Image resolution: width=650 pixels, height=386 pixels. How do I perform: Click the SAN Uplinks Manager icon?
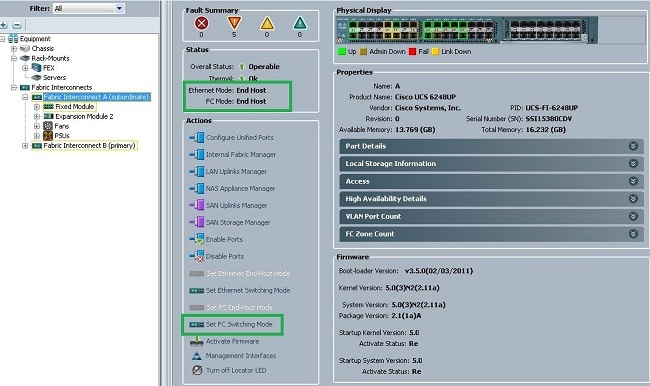coord(197,205)
